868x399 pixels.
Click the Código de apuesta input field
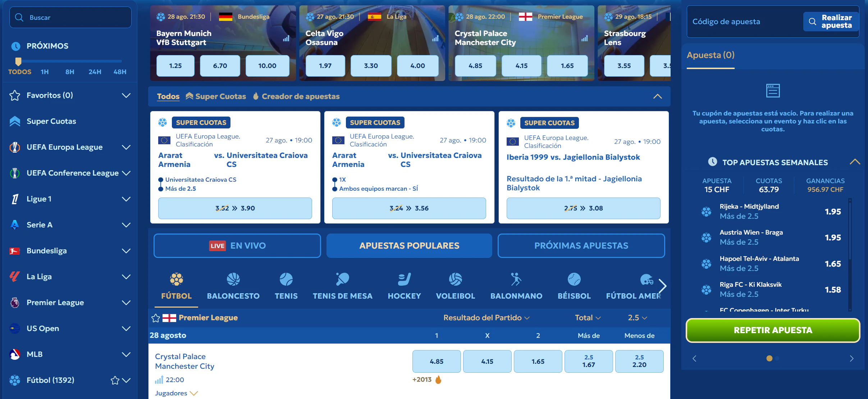pos(744,22)
